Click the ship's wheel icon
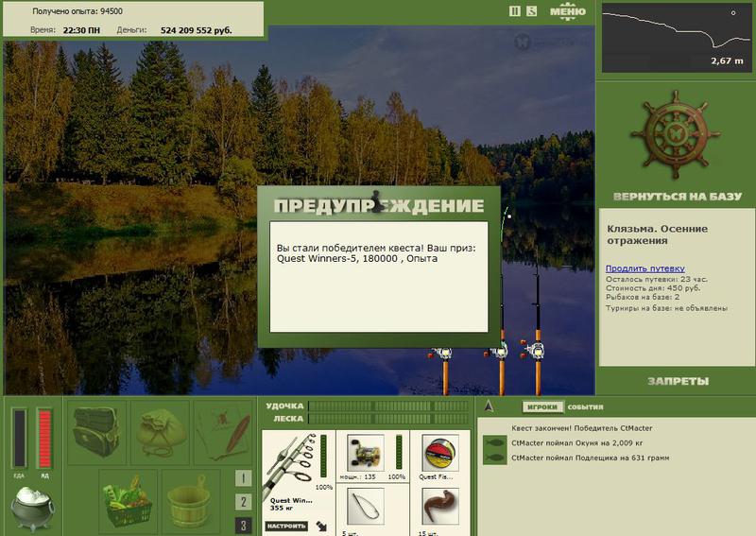Screen dimensions: 756x536 676,134
